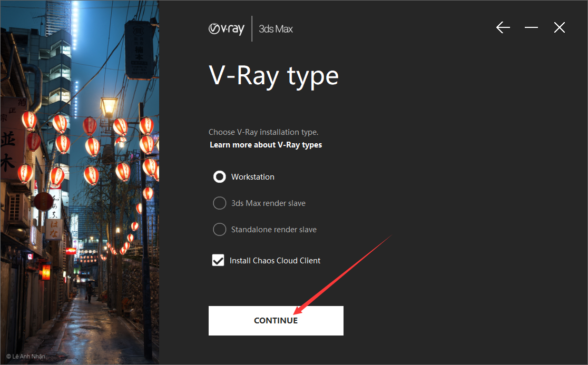
Task: Choose the 3ds Max render slave radio button
Action: 219,203
